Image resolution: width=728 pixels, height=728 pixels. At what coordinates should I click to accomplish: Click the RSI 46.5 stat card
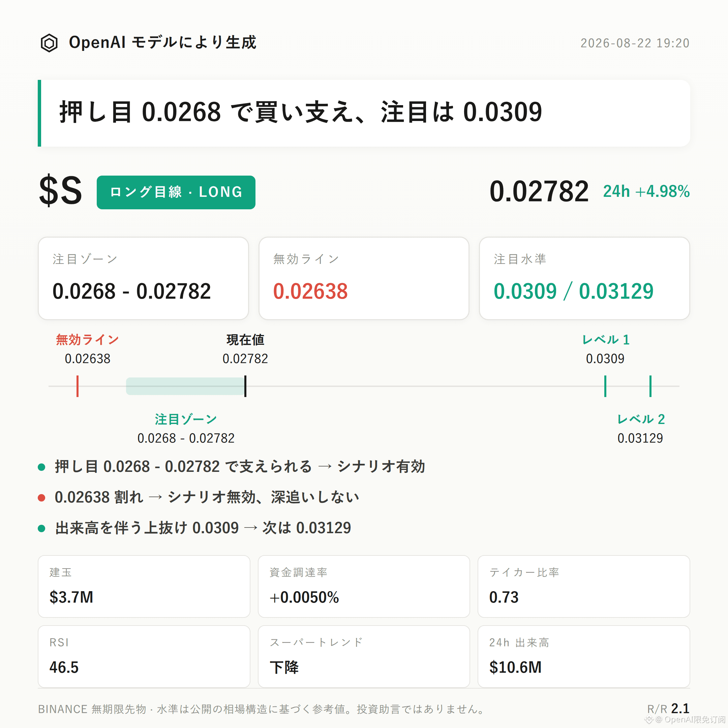144,657
